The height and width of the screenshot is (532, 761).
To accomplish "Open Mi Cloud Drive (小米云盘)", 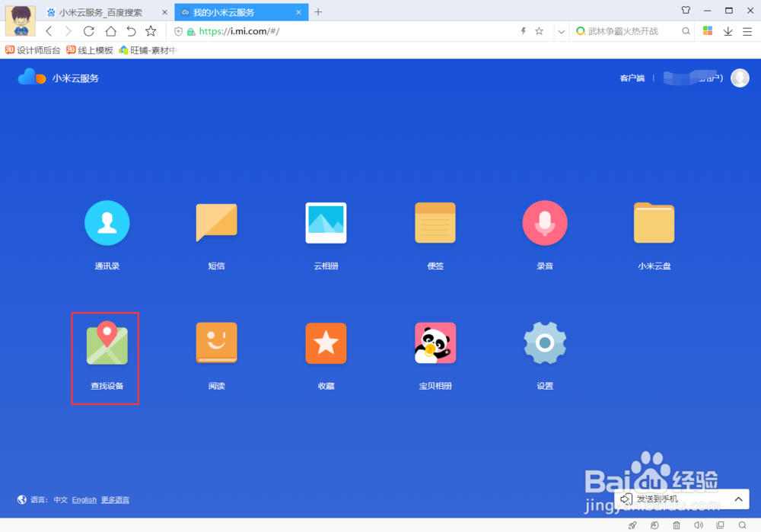I will tap(654, 223).
